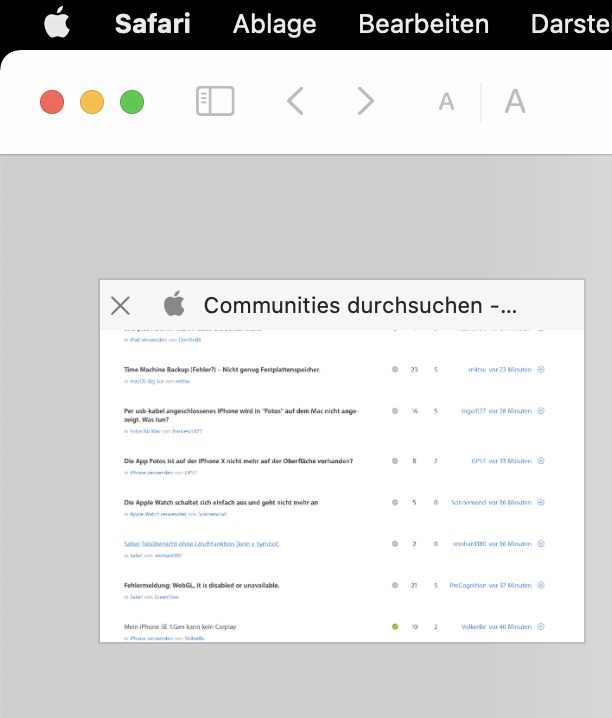The width and height of the screenshot is (612, 718).
Task: Open 'Die Apple Watch schaltet sich einfach aus' thread
Action: (x=221, y=502)
